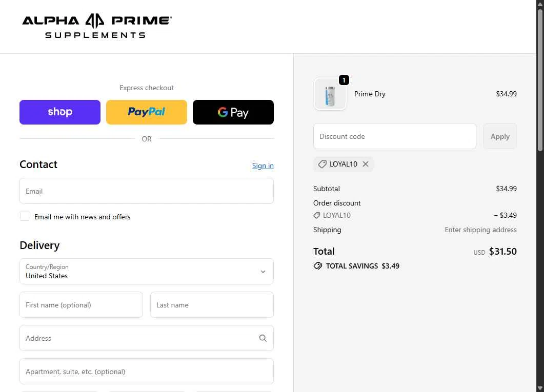Focus the Last name field
Image resolution: width=544 pixels, height=392 pixels.
212,305
